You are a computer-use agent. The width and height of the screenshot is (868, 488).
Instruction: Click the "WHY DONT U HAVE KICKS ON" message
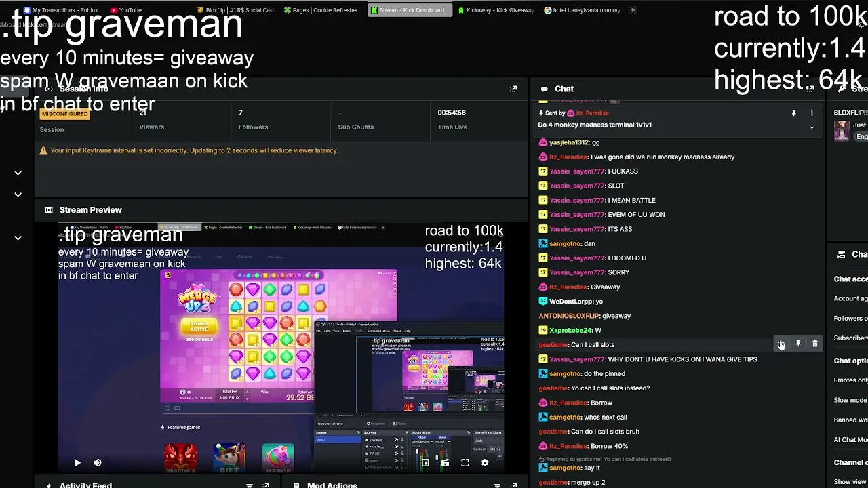[x=682, y=359]
